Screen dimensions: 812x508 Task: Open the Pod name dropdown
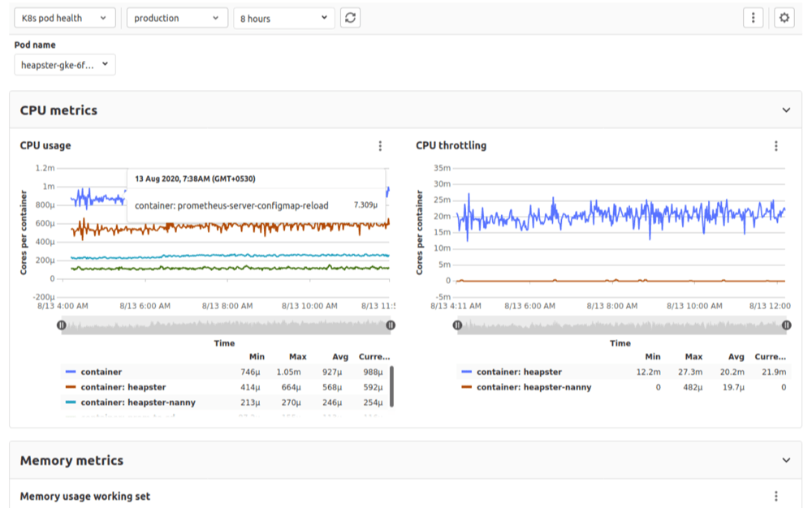tap(63, 64)
